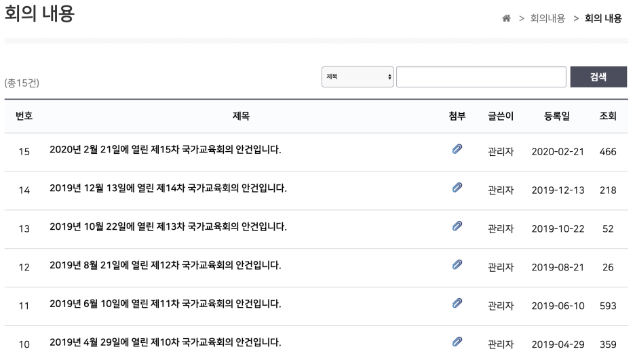Select the date 2019-10-22 cell
The image size is (635, 364).
click(x=558, y=229)
